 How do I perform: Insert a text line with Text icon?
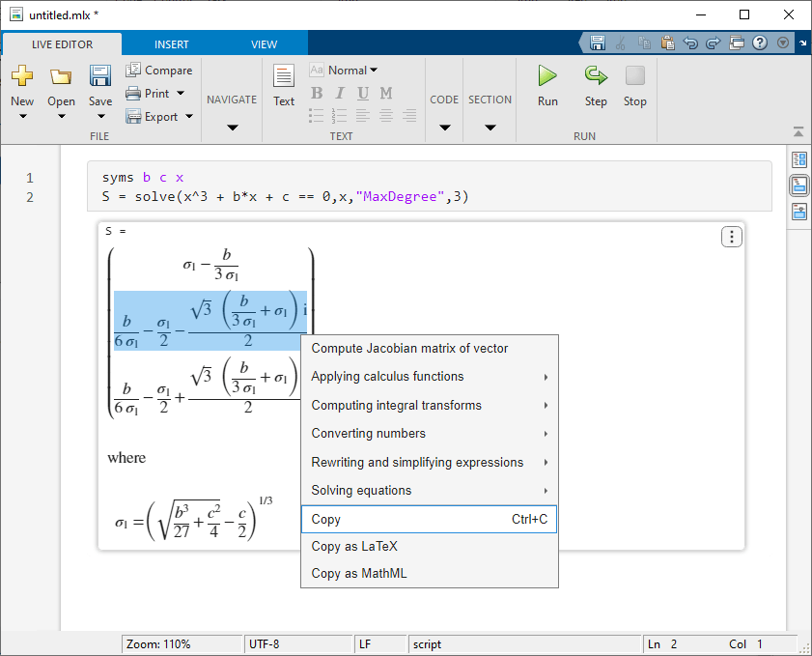point(284,75)
